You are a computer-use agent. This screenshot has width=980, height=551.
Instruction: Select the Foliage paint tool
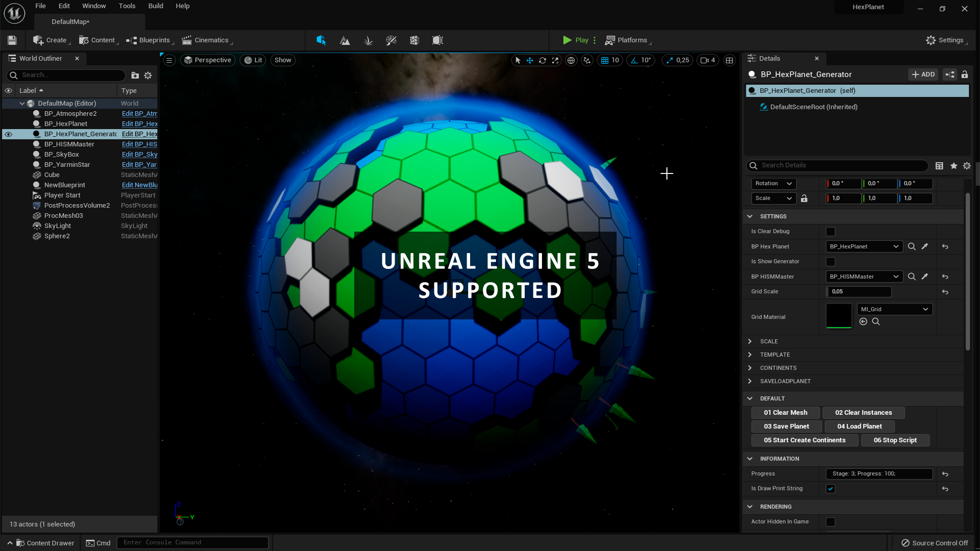tap(368, 40)
